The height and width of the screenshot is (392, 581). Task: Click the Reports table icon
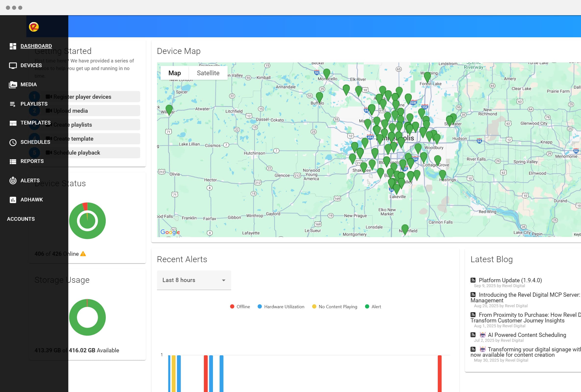(13, 161)
